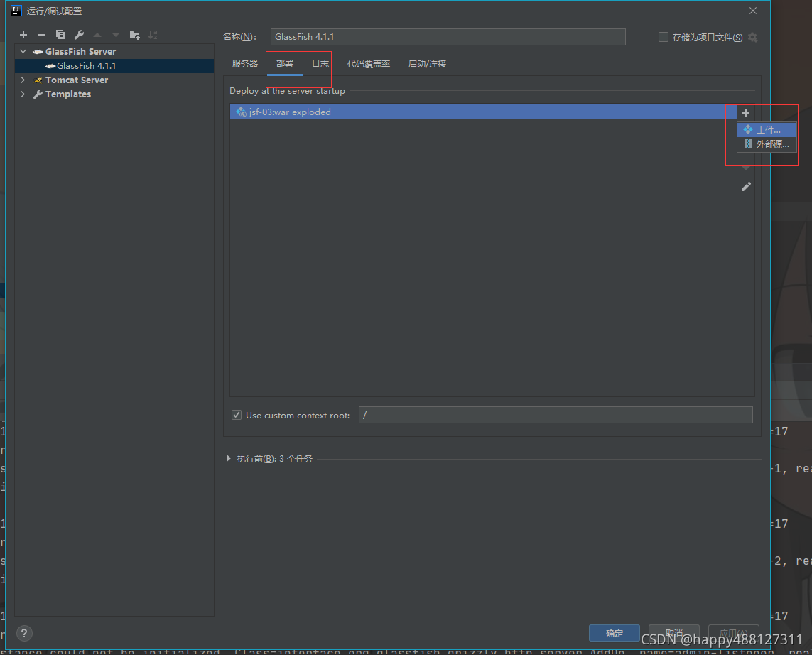Copy the selected configuration
The width and height of the screenshot is (812, 655).
(x=60, y=35)
